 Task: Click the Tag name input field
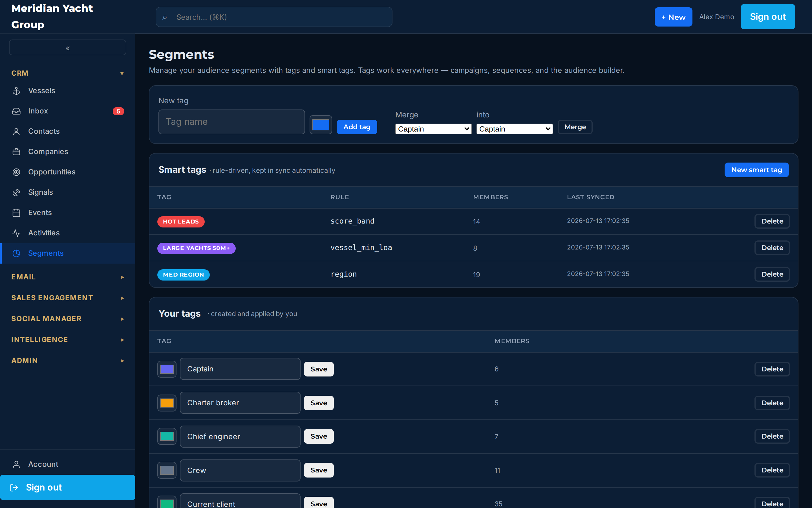(231, 122)
